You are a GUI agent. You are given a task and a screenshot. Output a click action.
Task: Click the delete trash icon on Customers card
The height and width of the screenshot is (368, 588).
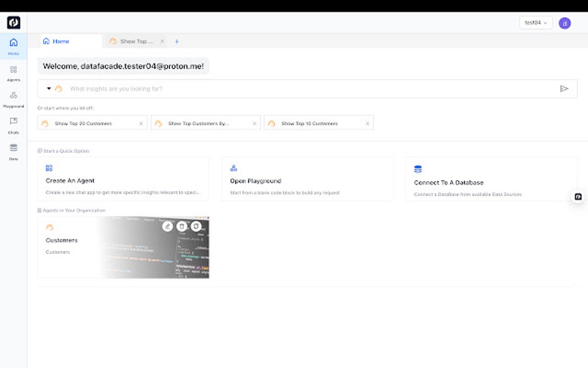pos(182,226)
